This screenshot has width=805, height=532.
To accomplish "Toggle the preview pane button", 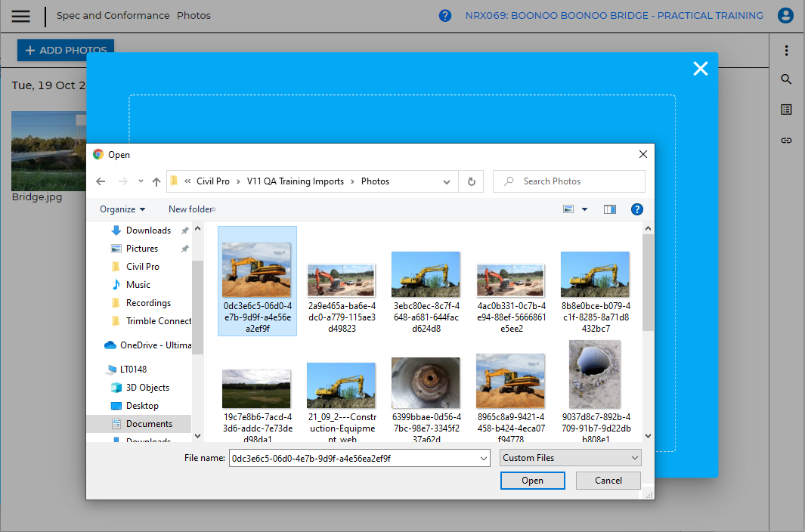I will pos(610,209).
